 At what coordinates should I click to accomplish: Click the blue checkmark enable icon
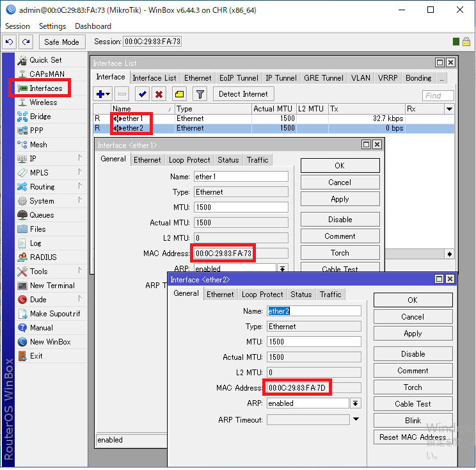coord(142,94)
